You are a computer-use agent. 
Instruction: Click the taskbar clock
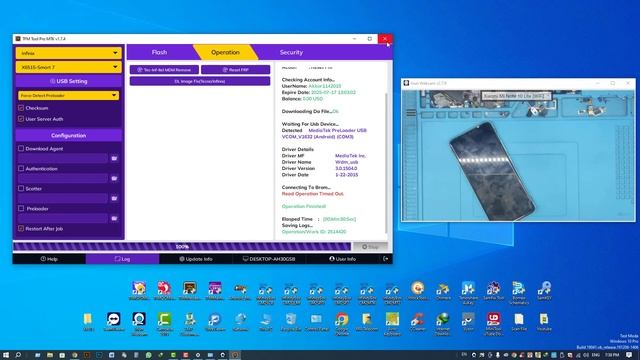(x=612, y=355)
